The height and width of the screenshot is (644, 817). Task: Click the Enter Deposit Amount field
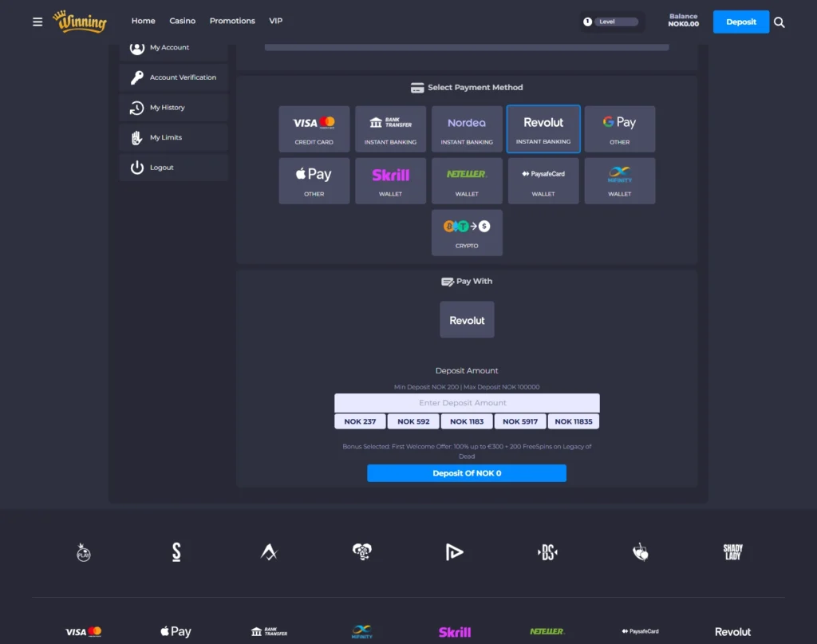tap(467, 403)
